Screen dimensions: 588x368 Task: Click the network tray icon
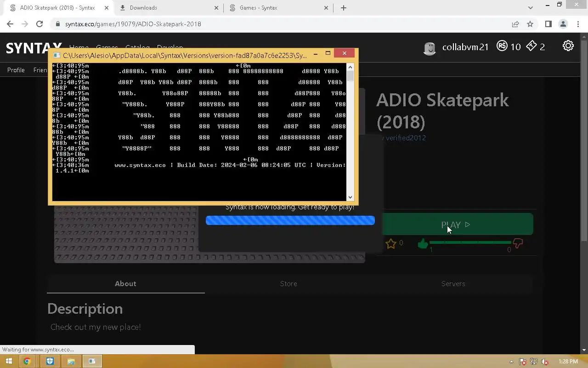tap(534, 362)
